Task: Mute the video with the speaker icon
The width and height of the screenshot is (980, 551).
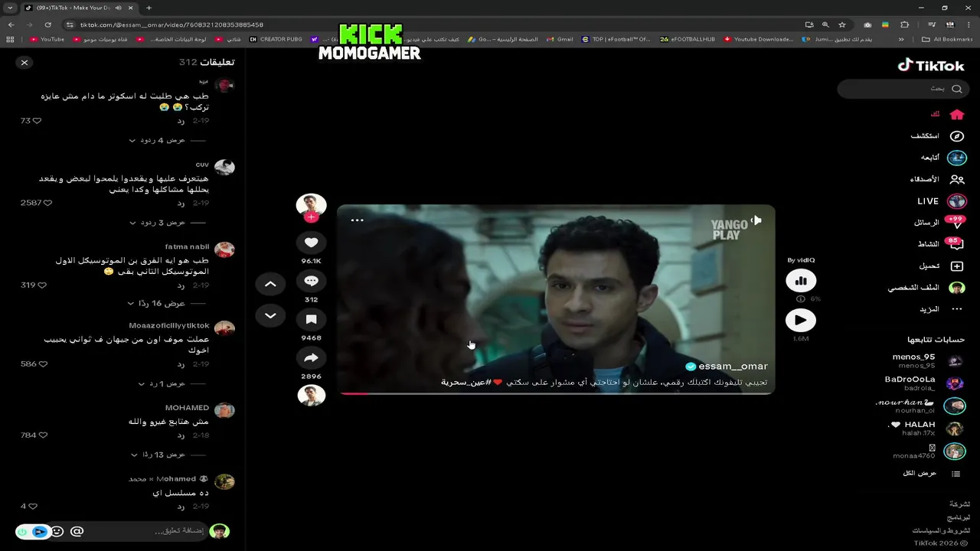Action: coord(756,220)
